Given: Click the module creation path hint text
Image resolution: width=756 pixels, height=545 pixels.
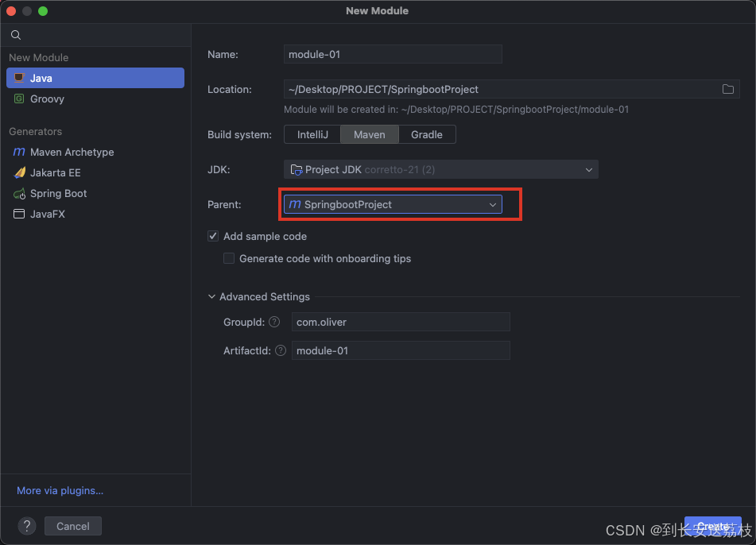Looking at the screenshot, I should [x=456, y=110].
